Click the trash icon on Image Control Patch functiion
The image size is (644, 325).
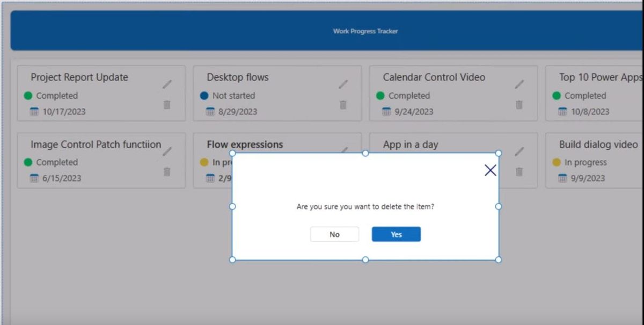click(167, 172)
